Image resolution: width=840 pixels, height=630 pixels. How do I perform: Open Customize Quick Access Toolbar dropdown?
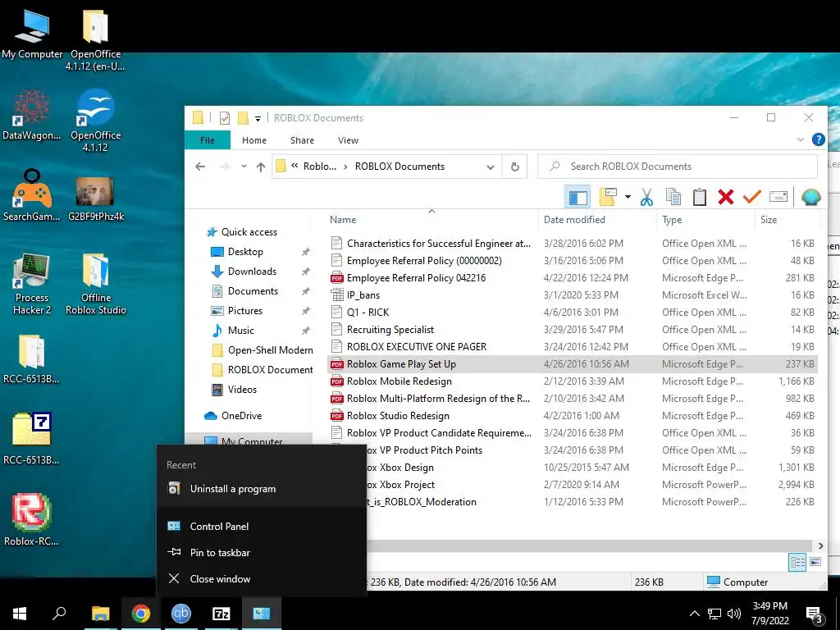258,118
